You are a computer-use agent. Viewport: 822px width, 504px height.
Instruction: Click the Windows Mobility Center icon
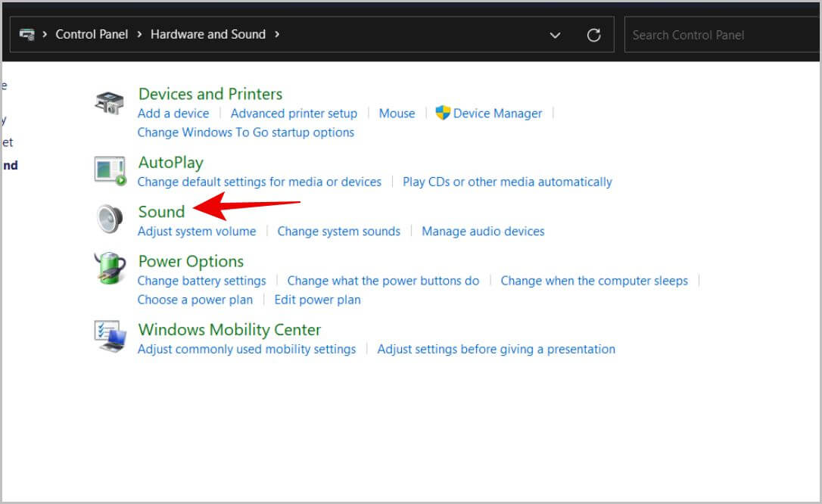(x=110, y=336)
